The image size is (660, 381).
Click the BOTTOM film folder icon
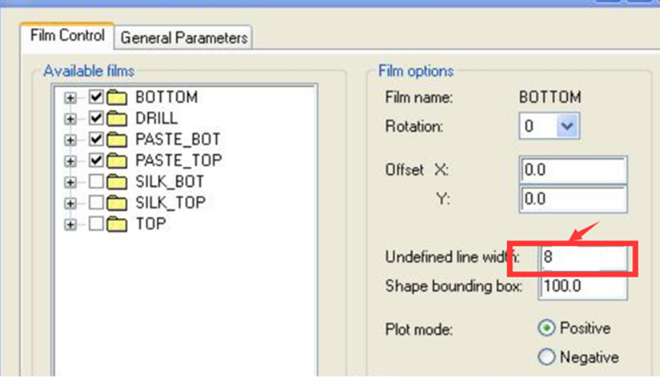[x=117, y=97]
